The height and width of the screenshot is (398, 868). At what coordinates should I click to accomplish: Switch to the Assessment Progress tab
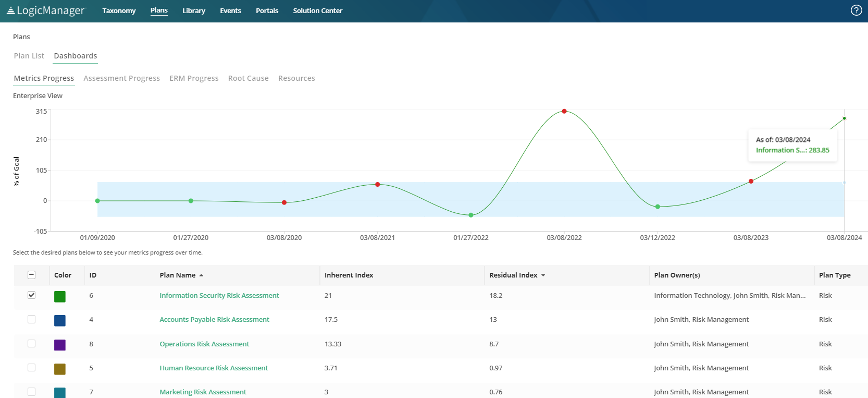coord(121,78)
